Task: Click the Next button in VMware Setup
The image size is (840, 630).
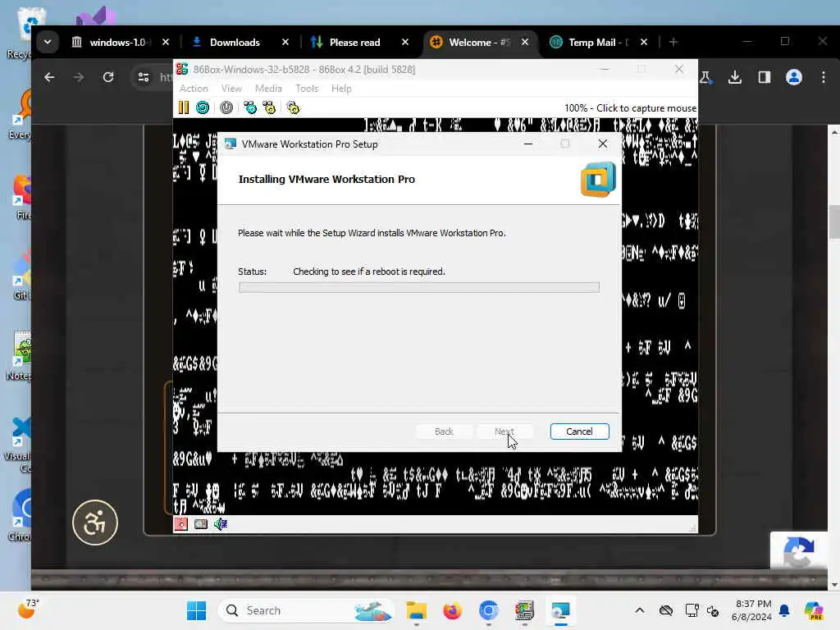Action: point(504,431)
